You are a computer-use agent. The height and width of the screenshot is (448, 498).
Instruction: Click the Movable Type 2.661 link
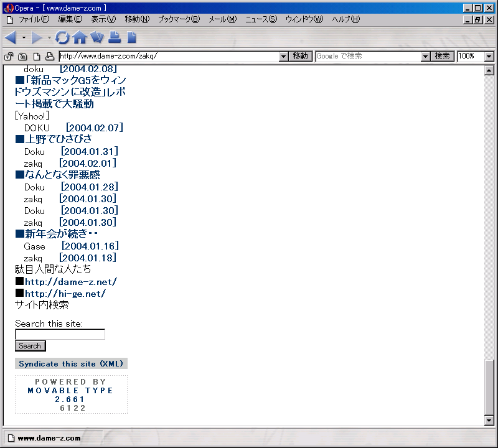coord(70,394)
